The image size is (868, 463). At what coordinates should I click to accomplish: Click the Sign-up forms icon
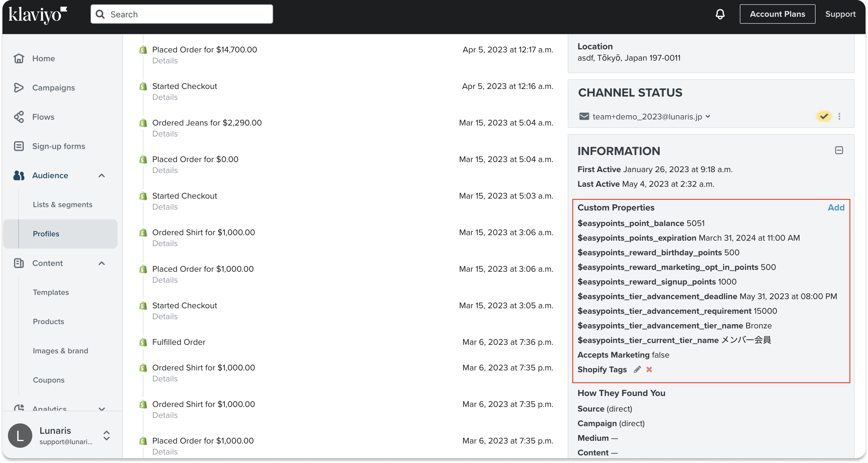point(19,146)
